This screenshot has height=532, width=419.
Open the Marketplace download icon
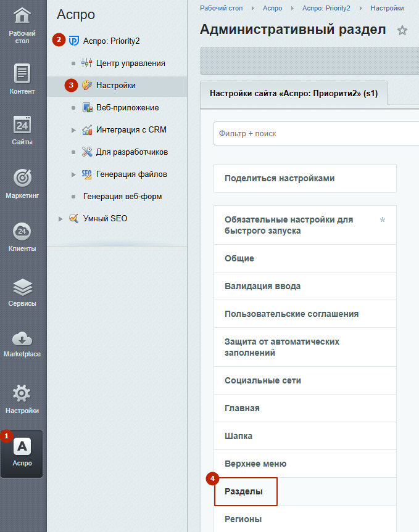(x=23, y=338)
